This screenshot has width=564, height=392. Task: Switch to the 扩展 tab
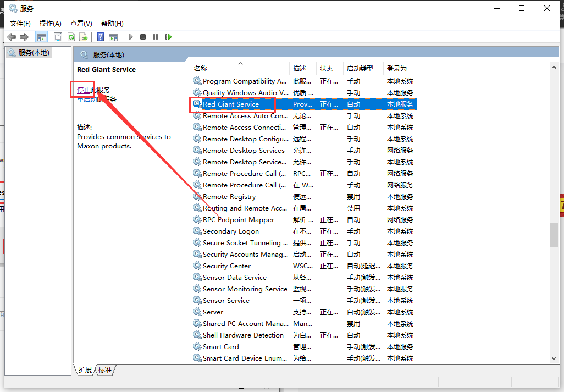tap(85, 369)
